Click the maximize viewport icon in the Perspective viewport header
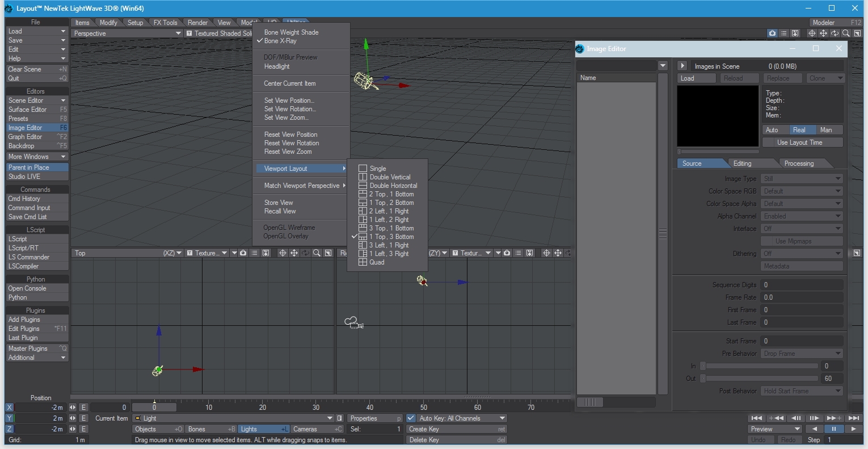Image resolution: width=868 pixels, height=449 pixels. [857, 33]
